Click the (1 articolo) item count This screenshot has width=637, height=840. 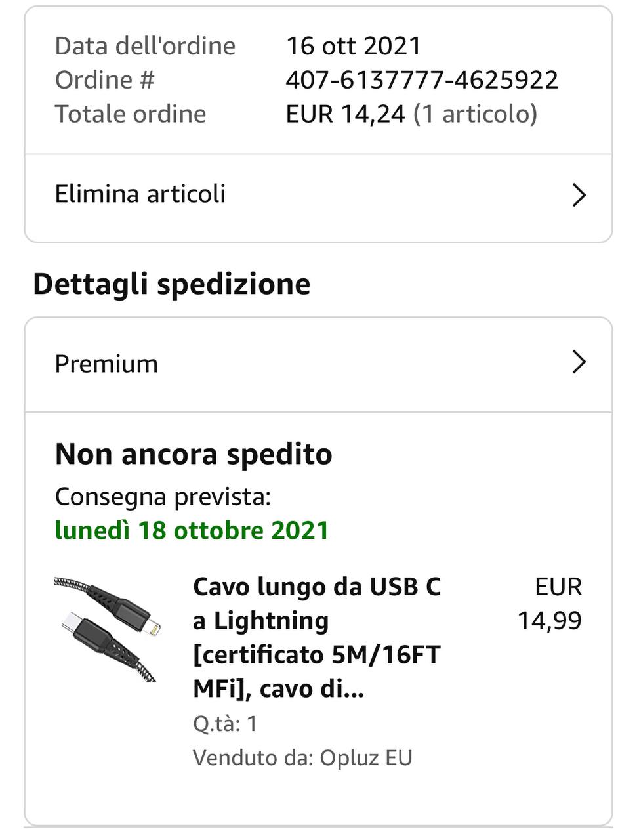pos(475,114)
